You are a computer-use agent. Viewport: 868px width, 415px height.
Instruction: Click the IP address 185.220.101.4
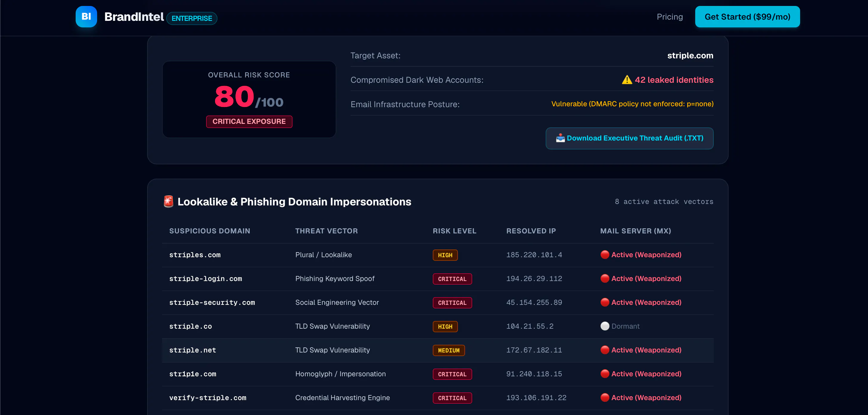[x=534, y=255]
